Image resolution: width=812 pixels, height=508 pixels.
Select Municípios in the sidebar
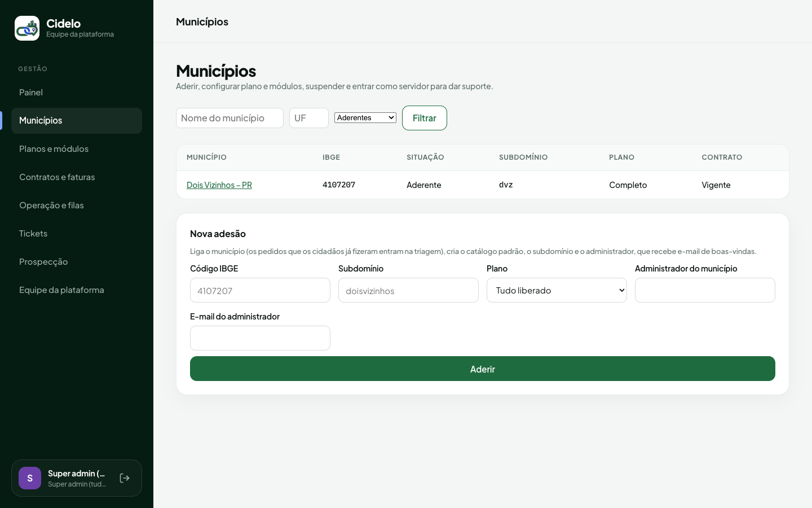click(77, 121)
